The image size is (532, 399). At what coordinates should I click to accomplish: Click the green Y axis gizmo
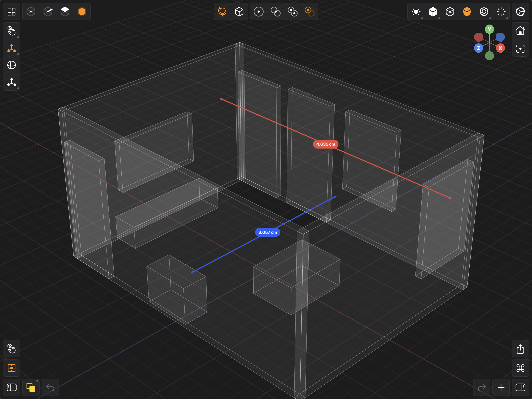[x=489, y=29]
